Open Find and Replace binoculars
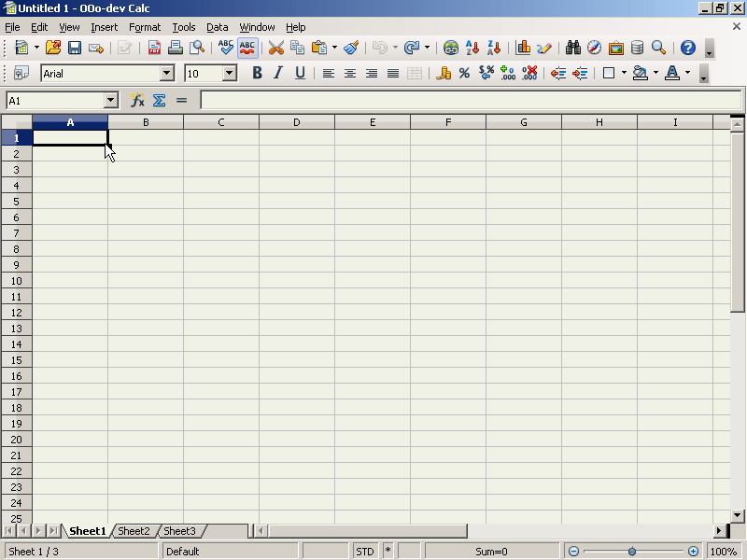Viewport: 747px width, 560px height. [x=573, y=48]
